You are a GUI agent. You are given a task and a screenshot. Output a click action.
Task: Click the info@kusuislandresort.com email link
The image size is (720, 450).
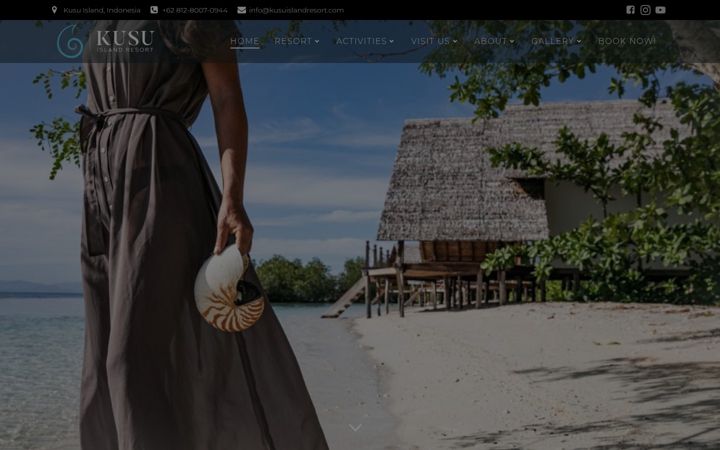(x=296, y=10)
